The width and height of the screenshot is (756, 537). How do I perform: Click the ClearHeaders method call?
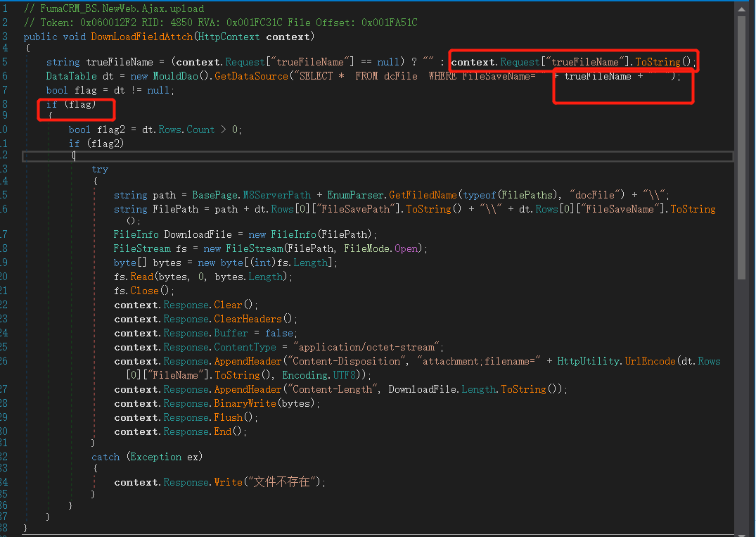pyautogui.click(x=248, y=319)
